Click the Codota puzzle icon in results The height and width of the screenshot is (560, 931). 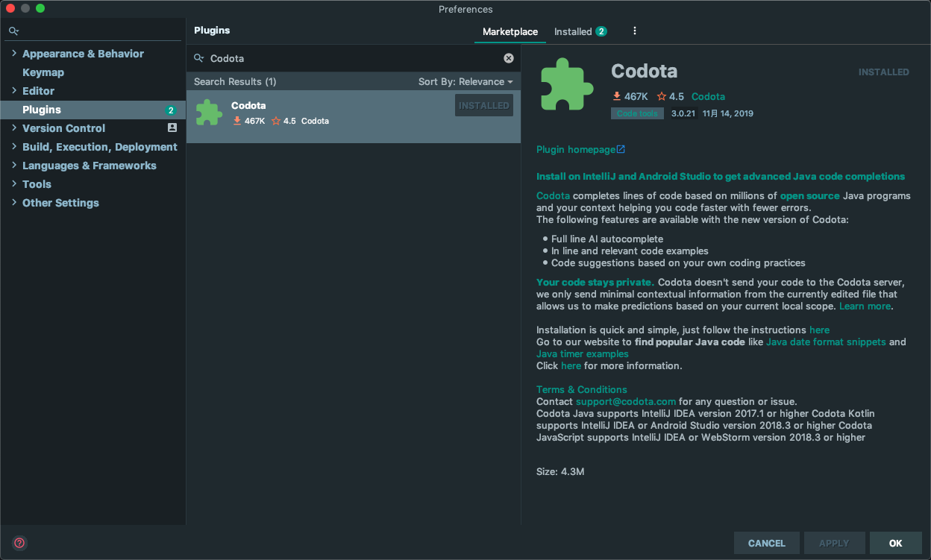click(209, 113)
